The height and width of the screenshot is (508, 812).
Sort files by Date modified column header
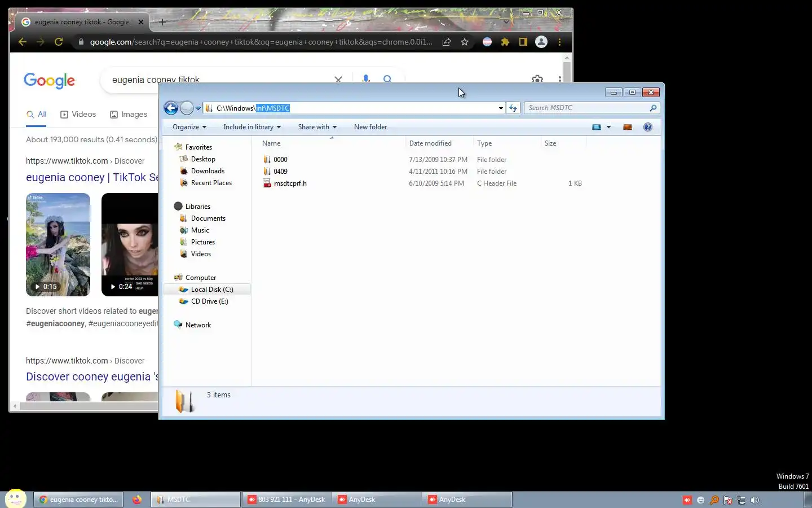(x=439, y=143)
